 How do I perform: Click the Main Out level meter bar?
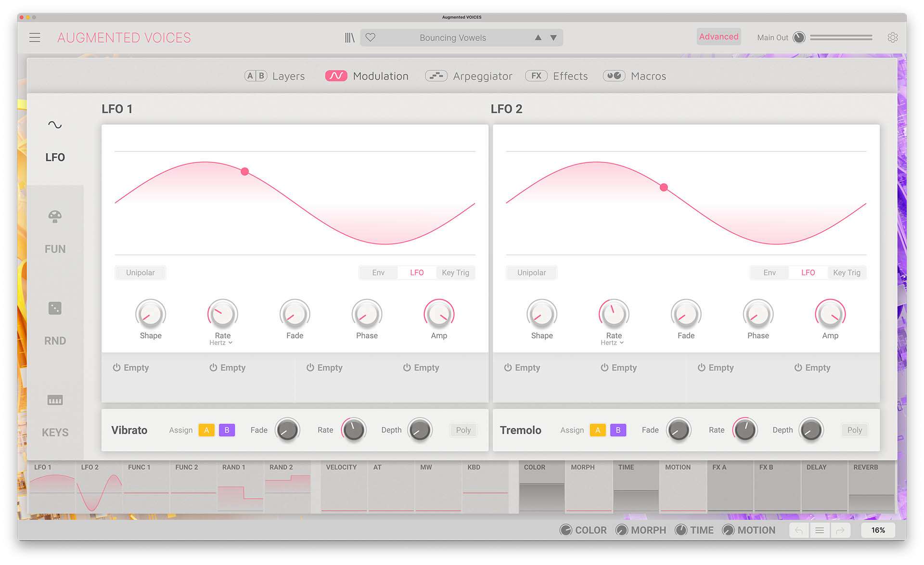(x=841, y=37)
